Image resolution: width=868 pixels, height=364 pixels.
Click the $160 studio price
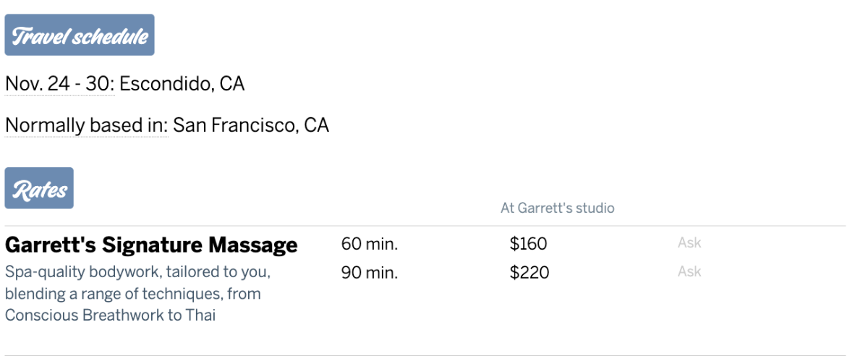(x=528, y=244)
